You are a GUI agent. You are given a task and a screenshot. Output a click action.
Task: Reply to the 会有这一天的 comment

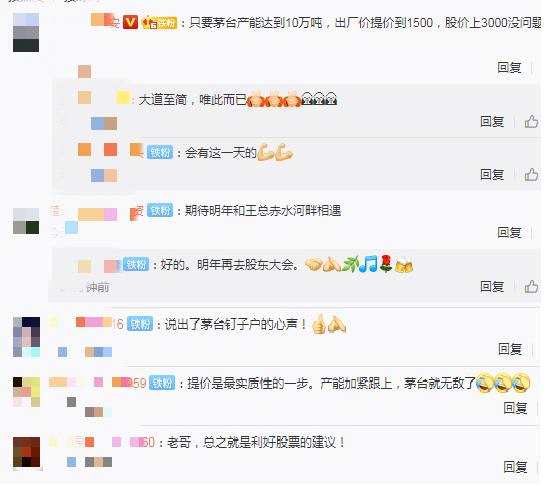492,175
